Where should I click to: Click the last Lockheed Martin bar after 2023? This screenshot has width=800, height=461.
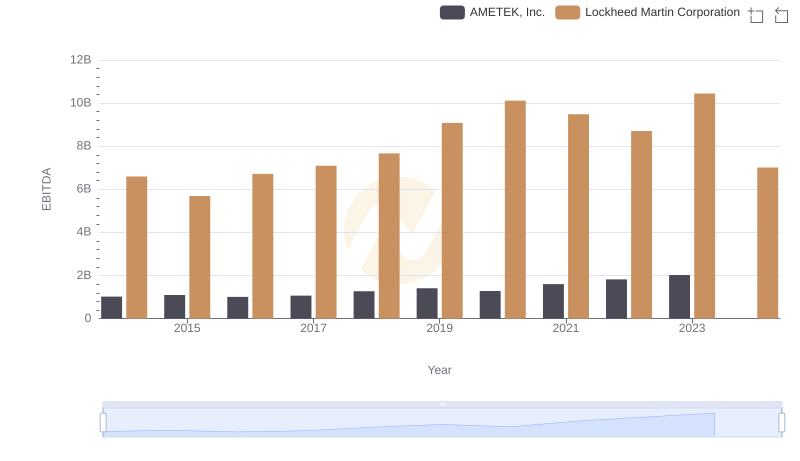[x=767, y=243]
